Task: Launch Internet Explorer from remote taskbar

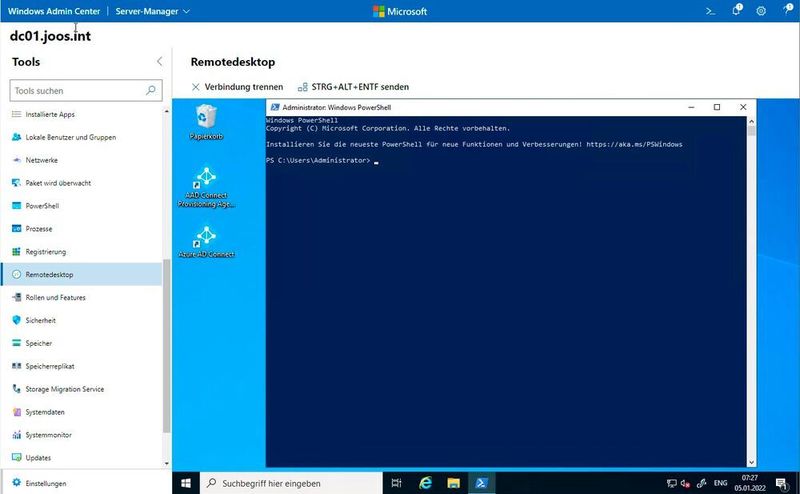Action: pyautogui.click(x=425, y=483)
